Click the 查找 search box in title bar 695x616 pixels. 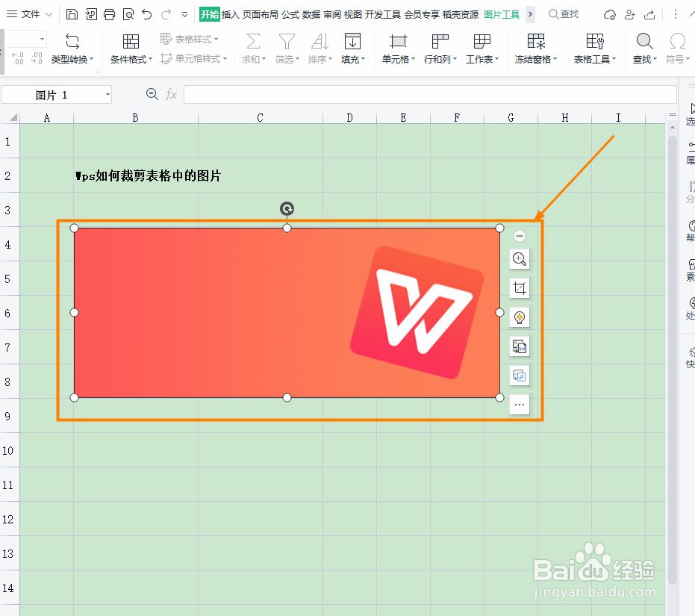tap(564, 14)
